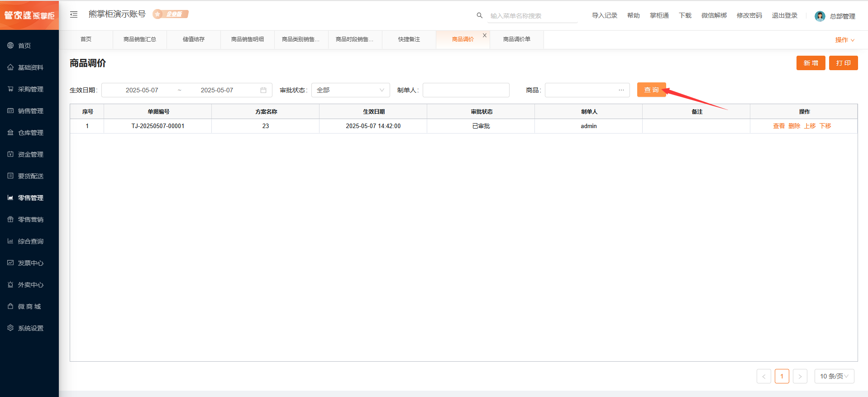Click the 企业版 badge
Screen dimensions: 868x397
171,14
